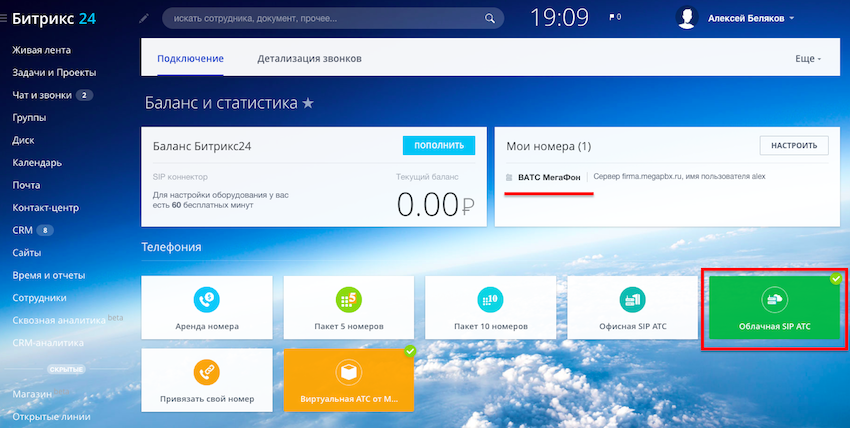
Task: Toggle the СКРЫТЫЕ hidden items divider
Action: (66, 369)
